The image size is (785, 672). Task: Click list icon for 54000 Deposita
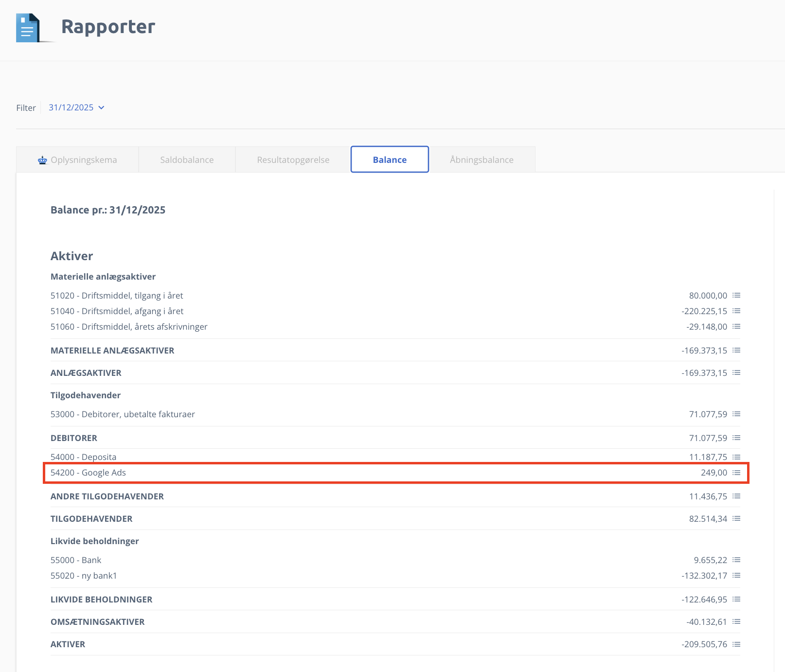[x=736, y=457]
